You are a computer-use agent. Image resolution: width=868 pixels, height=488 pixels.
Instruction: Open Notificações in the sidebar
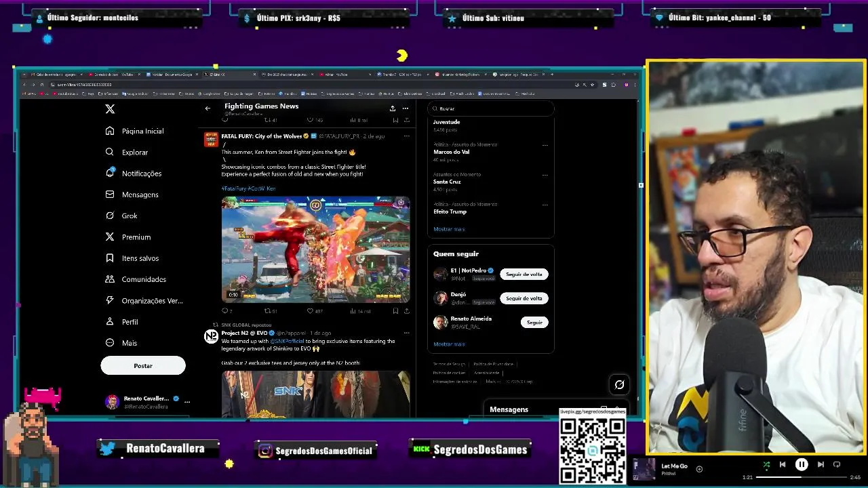click(134, 174)
